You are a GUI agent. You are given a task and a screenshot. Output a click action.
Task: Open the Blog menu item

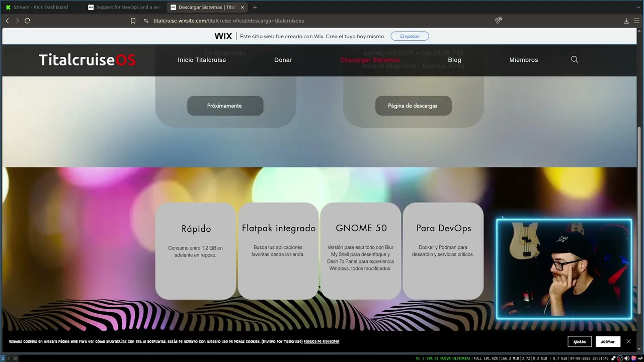[454, 60]
